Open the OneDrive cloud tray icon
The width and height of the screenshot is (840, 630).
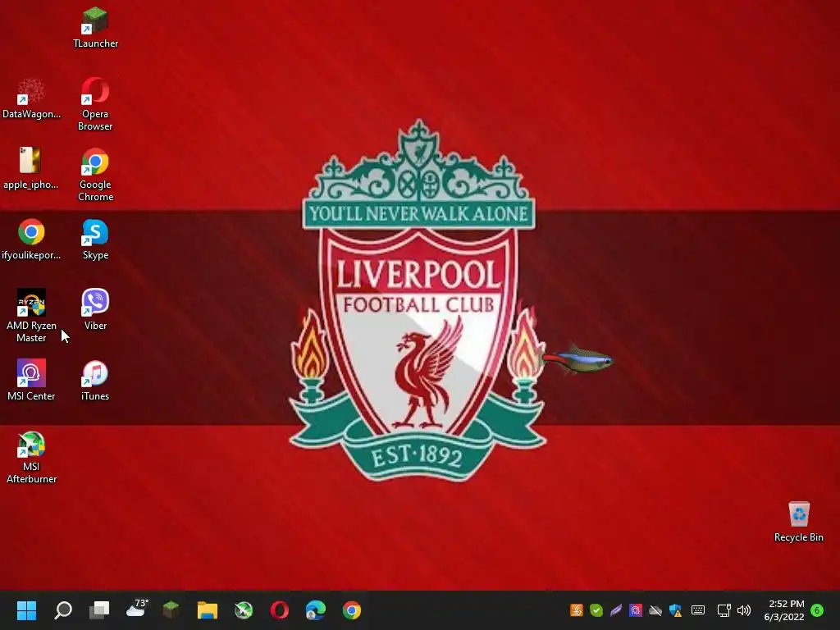655,610
